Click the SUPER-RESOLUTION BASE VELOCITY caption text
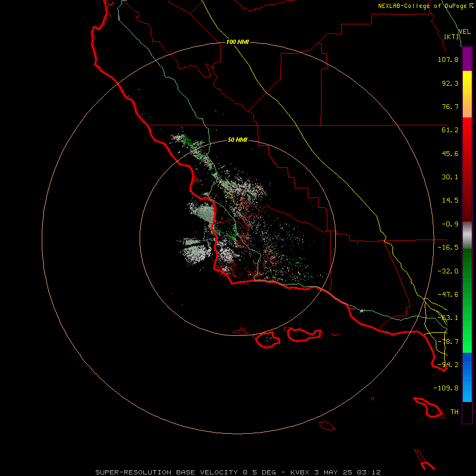The image size is (476, 476). pos(167,472)
